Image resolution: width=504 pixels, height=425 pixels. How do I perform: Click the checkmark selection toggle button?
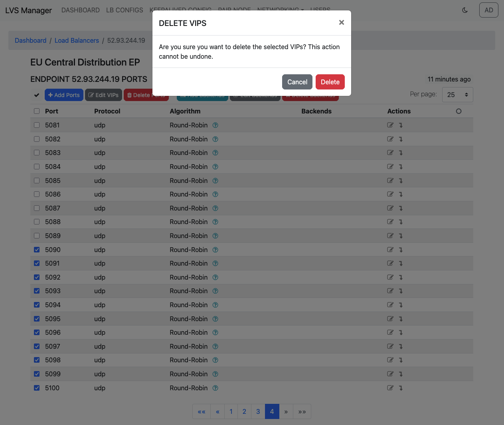37,95
